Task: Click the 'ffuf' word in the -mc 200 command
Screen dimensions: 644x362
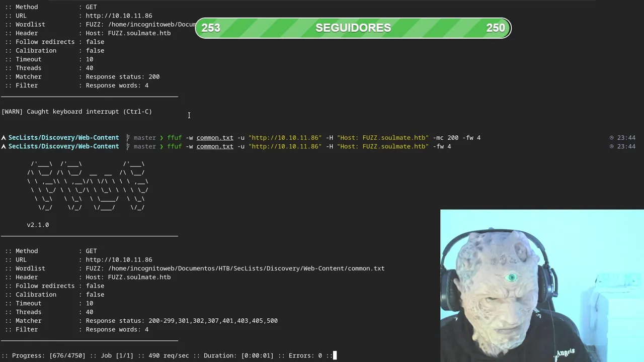Action: pos(175,138)
